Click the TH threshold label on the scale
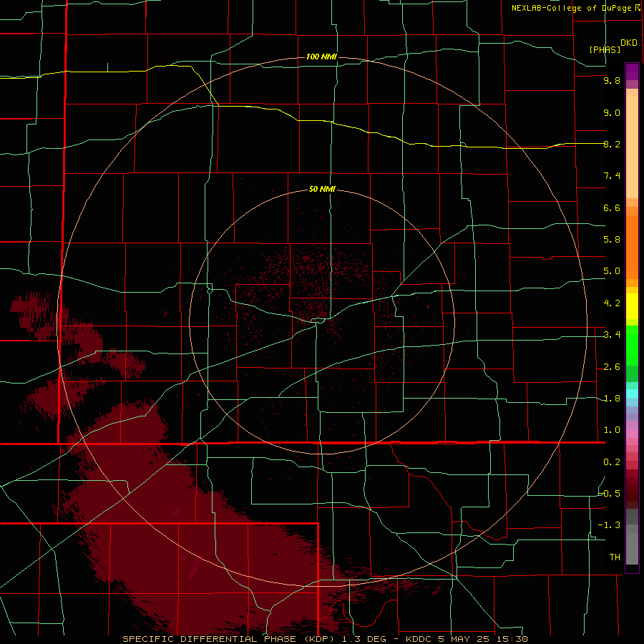The width and height of the screenshot is (644, 644). 615,557
